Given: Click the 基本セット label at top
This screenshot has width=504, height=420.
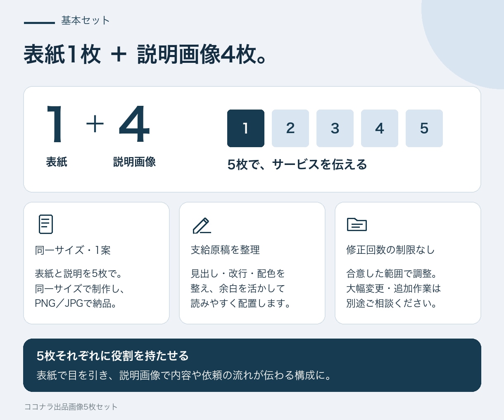Looking at the screenshot, I should (x=86, y=20).
